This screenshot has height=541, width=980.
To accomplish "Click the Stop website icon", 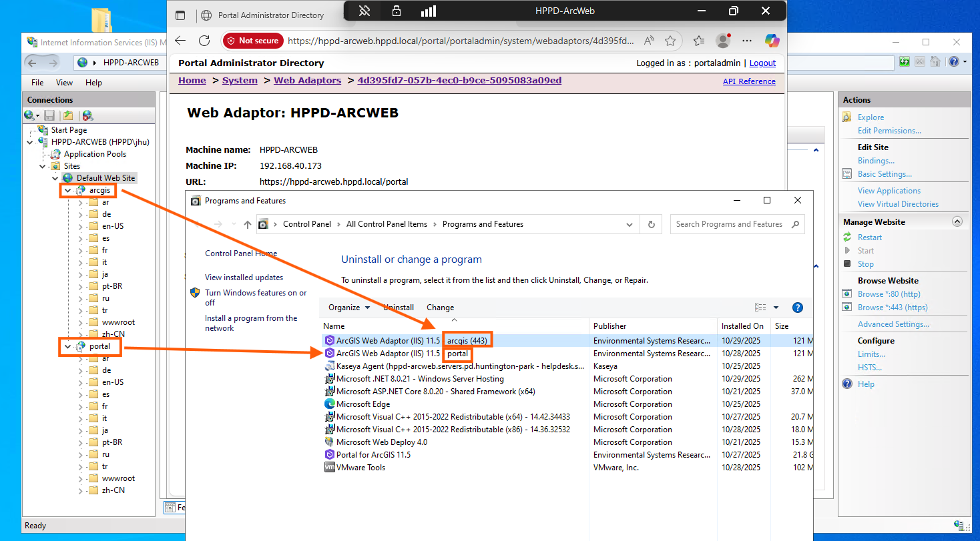I will click(847, 264).
